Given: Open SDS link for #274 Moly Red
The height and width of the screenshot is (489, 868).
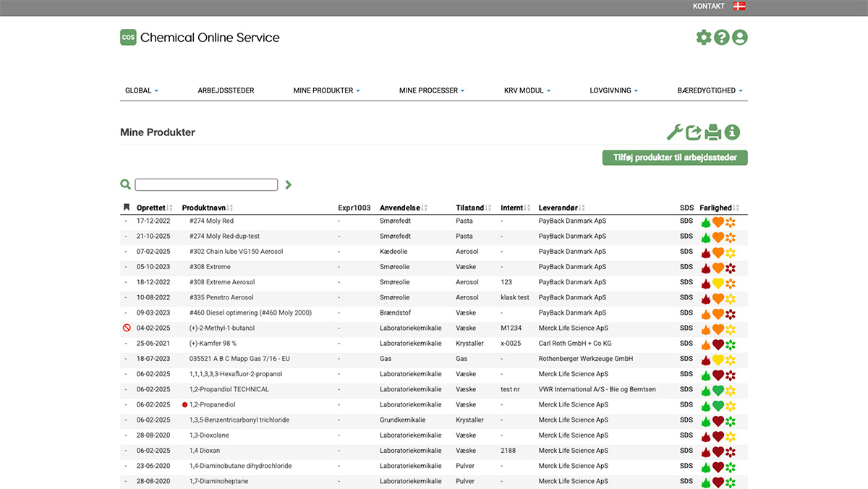Looking at the screenshot, I should click(686, 221).
